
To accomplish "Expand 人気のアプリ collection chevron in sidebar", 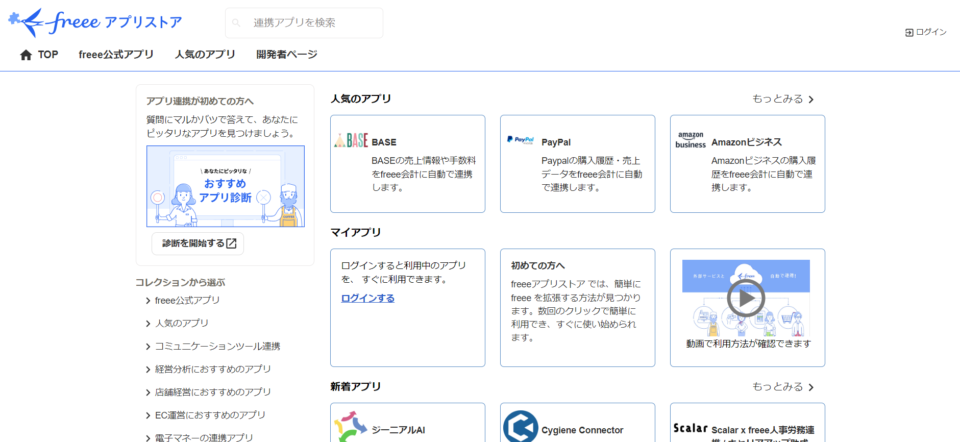I will tap(148, 323).
